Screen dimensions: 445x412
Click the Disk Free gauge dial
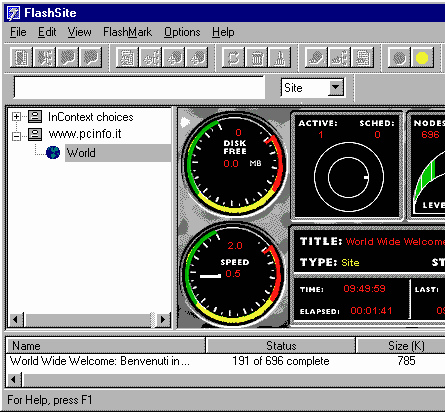[235, 163]
